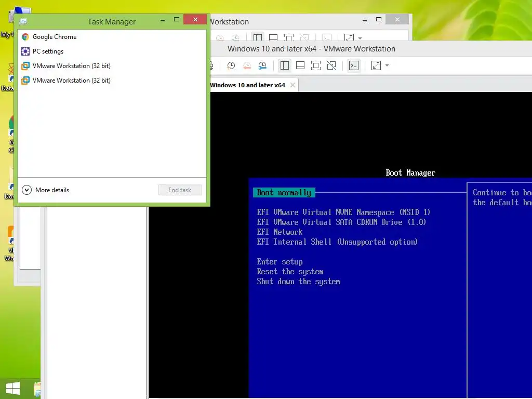532x399 pixels.
Task: Select EFI Internal Shell (Unsupported option)
Action: tap(337, 242)
